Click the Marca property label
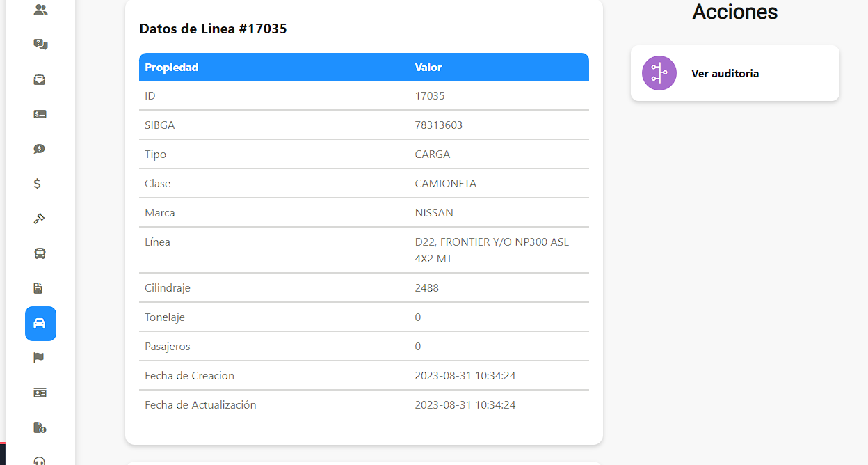 click(x=160, y=213)
